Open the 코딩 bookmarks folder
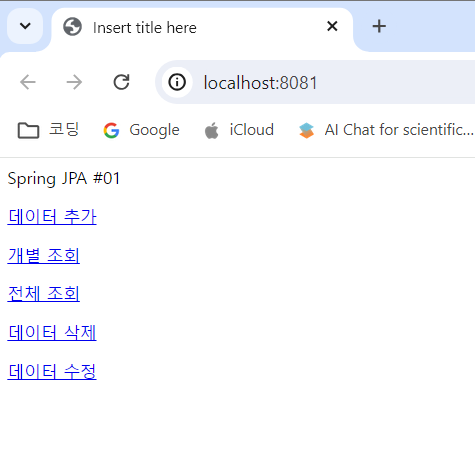This screenshot has height=451, width=475. pyautogui.click(x=48, y=130)
